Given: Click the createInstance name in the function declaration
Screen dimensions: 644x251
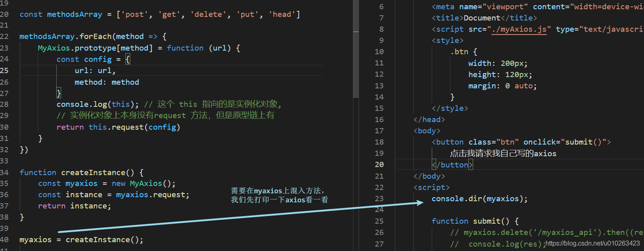Looking at the screenshot, I should (93, 173).
